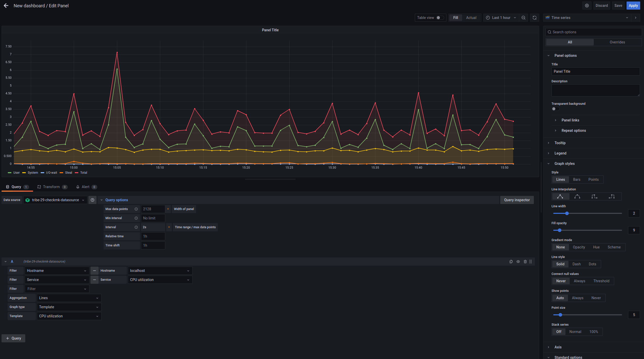Open the Query inspector
Viewport: 644px width, 359px height.
[x=517, y=200]
